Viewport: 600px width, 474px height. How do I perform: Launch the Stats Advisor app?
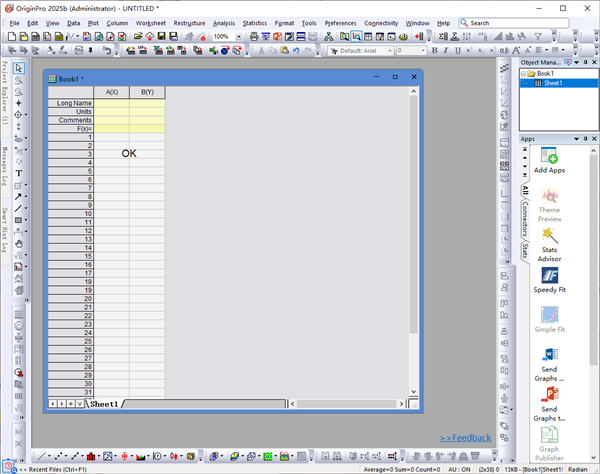click(549, 245)
